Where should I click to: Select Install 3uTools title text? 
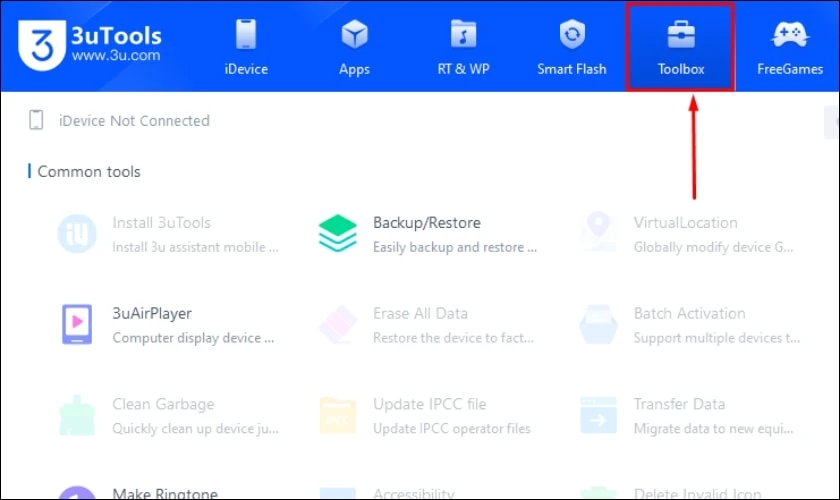[161, 223]
